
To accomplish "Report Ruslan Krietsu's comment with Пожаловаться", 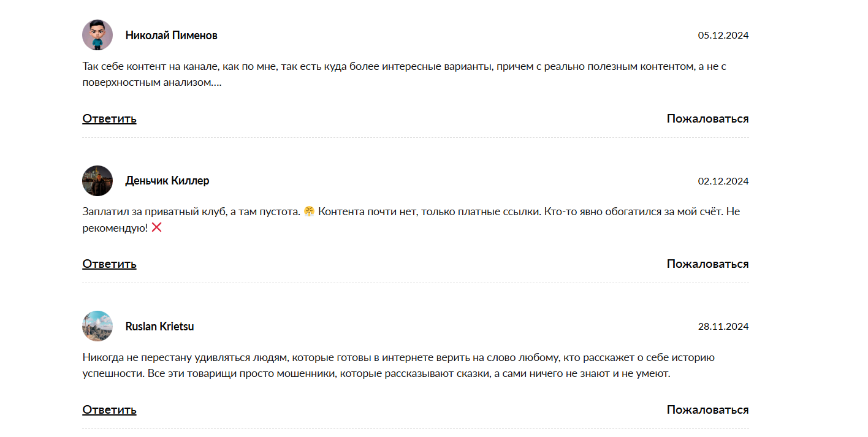I will click(708, 409).
